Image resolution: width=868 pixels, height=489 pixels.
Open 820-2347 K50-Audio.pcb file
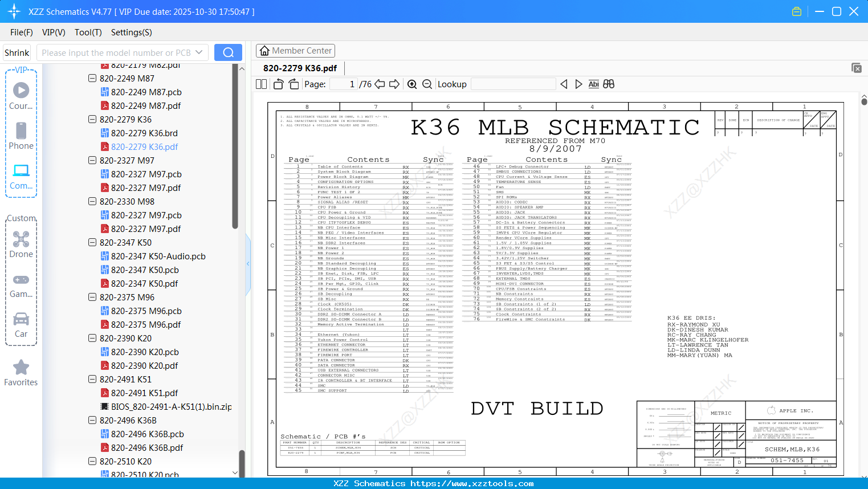(x=158, y=256)
